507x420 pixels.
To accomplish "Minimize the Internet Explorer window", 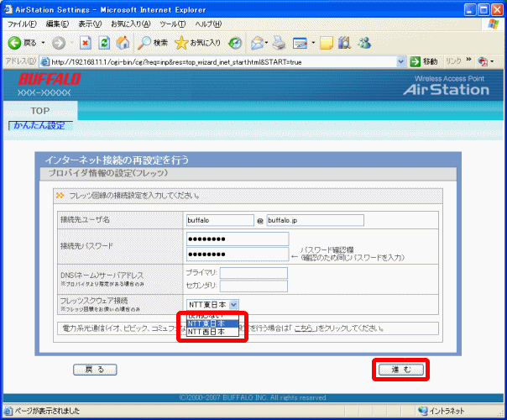I will (470, 10).
